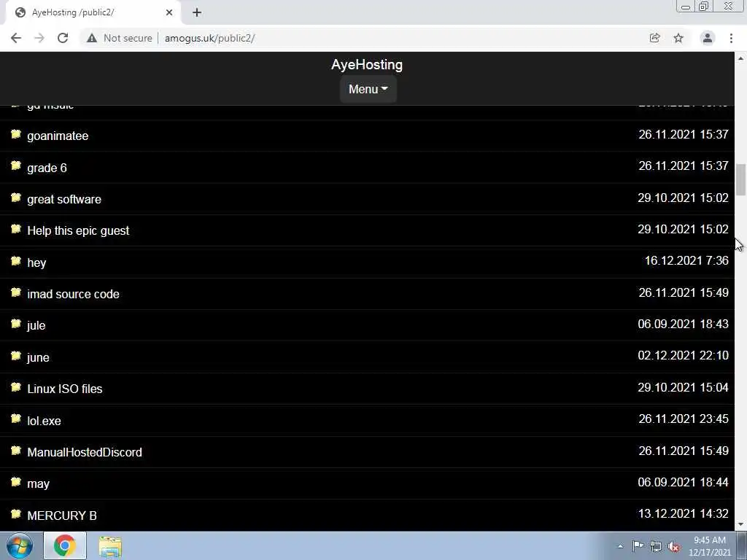Click the folder icon for great software
Screen dimensions: 747x560
(x=16, y=198)
